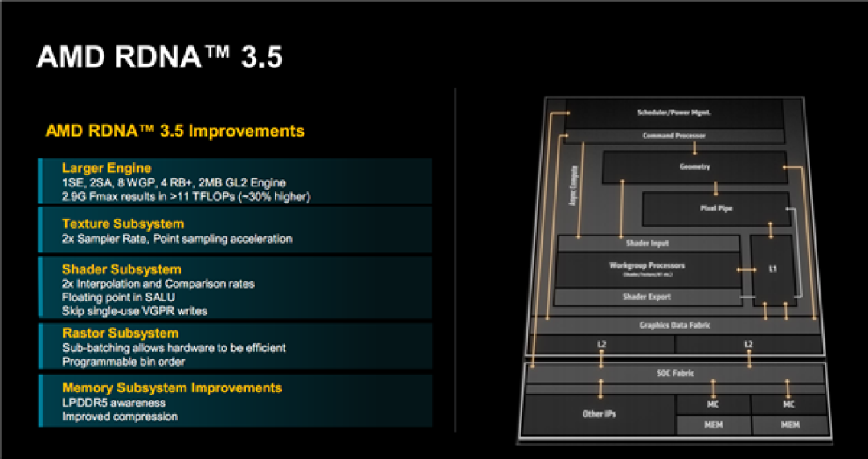
Task: Select the Command Processor block
Action: pos(674,136)
